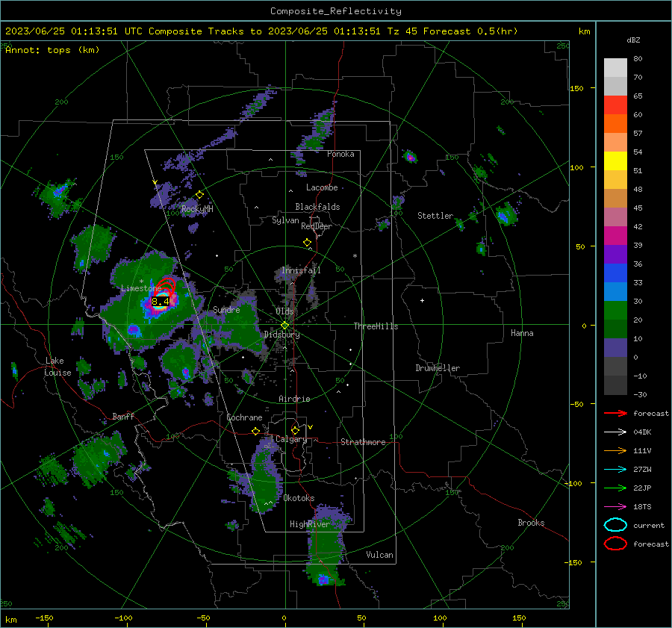The width and height of the screenshot is (672, 628).
Task: Click the yellow radar-center diamond near Olds
Action: 284,325
